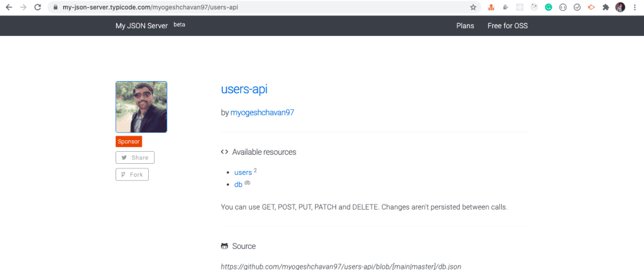Open the Extensions puzzle piece menu
The width and height of the screenshot is (644, 270).
[x=605, y=8]
